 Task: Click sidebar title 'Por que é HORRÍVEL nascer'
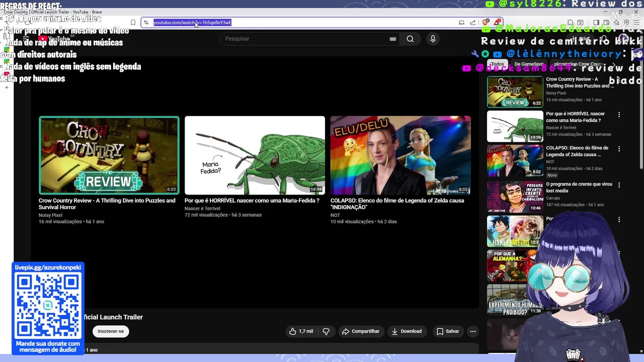[x=576, y=117]
